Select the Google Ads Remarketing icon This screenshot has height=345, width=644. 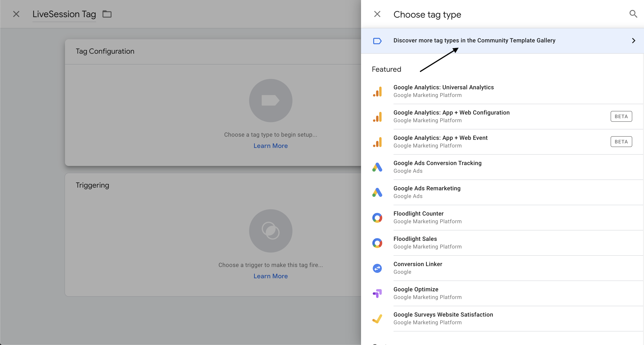(378, 192)
